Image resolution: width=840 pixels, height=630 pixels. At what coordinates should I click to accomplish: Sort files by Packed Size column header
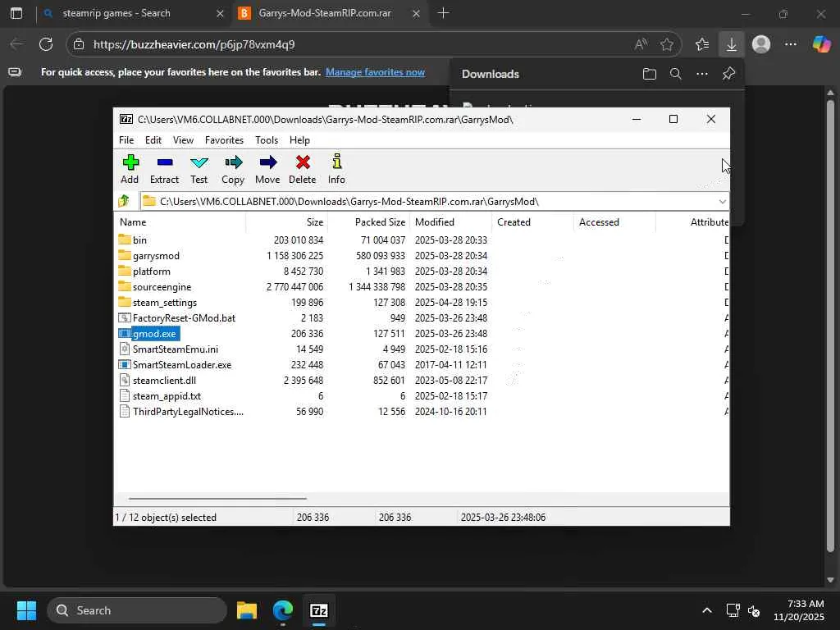click(369, 221)
